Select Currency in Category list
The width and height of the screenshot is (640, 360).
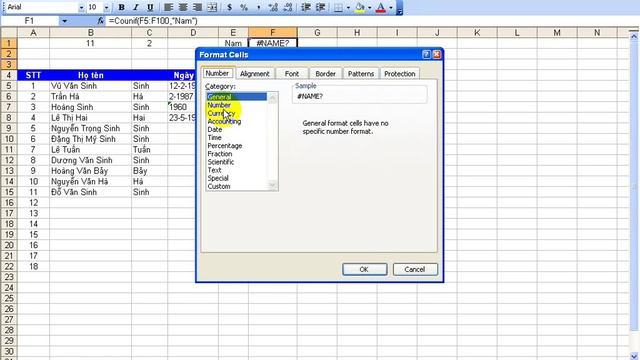[237, 113]
